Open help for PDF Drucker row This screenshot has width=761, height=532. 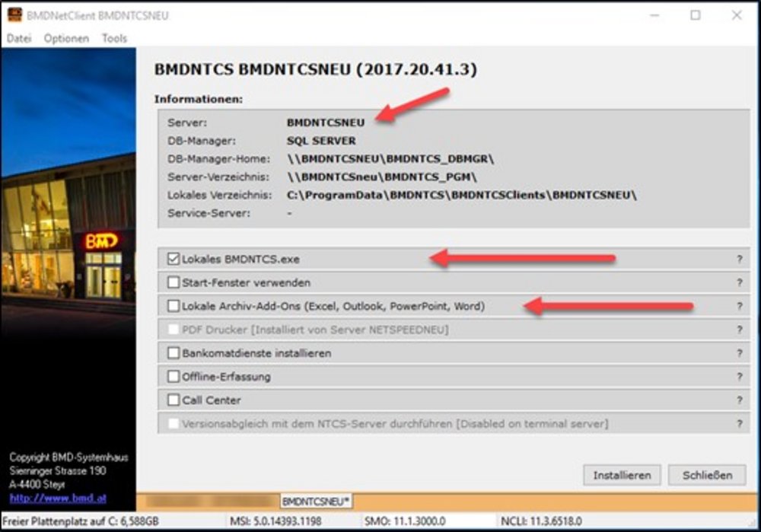(x=739, y=330)
